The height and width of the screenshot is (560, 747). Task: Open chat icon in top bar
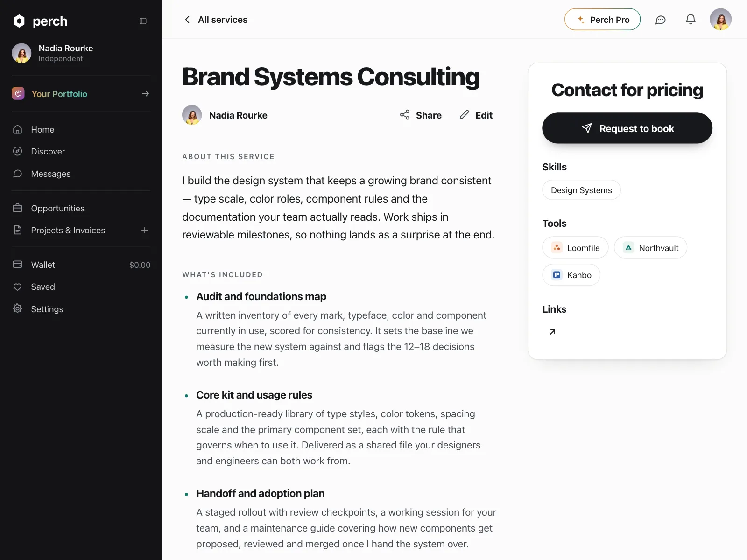point(660,20)
